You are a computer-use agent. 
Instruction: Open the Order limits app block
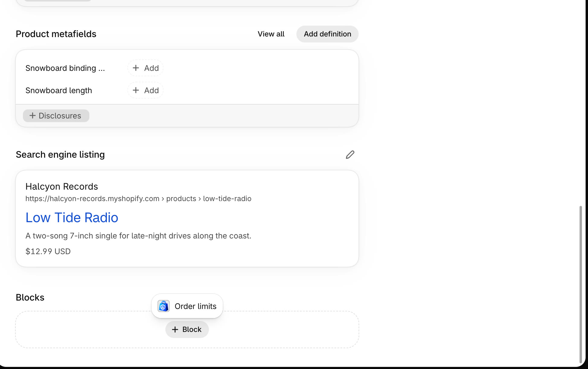(x=187, y=306)
